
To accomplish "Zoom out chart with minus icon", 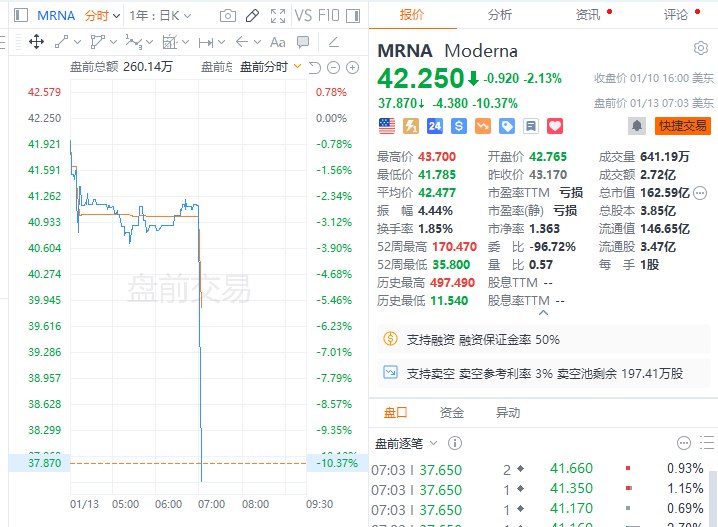I will coord(333,68).
